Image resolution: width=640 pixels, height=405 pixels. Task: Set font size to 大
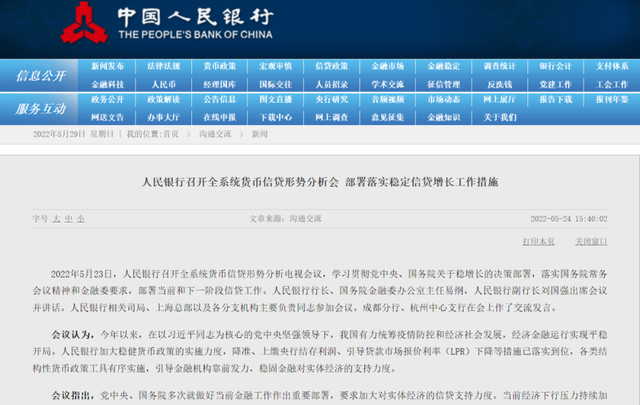(x=57, y=217)
